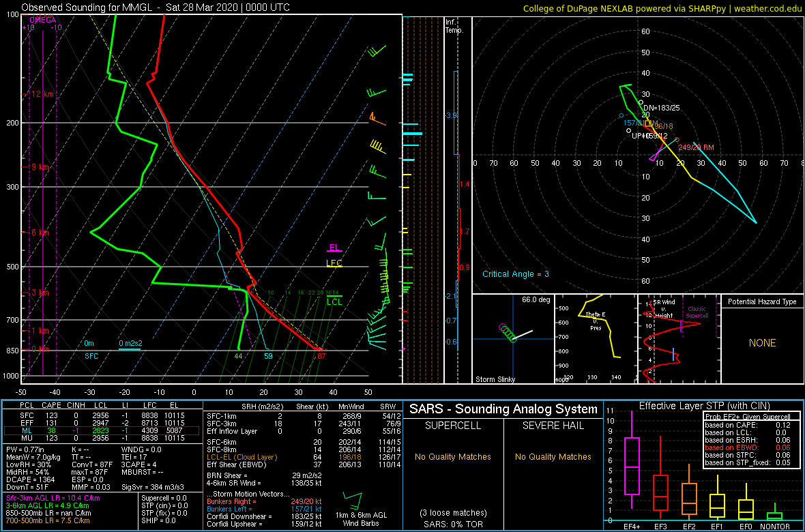Click the surface dewpoint value 44
The height and width of the screenshot is (532, 805).
[x=238, y=356]
